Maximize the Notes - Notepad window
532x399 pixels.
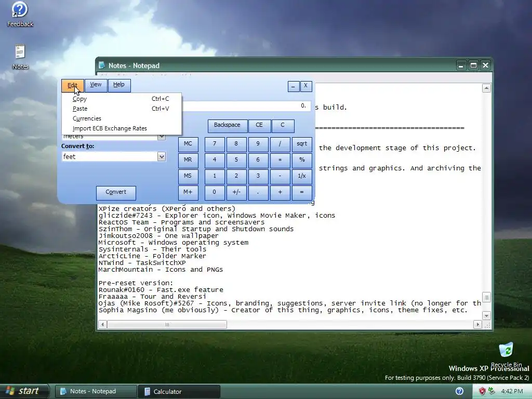[473, 65]
